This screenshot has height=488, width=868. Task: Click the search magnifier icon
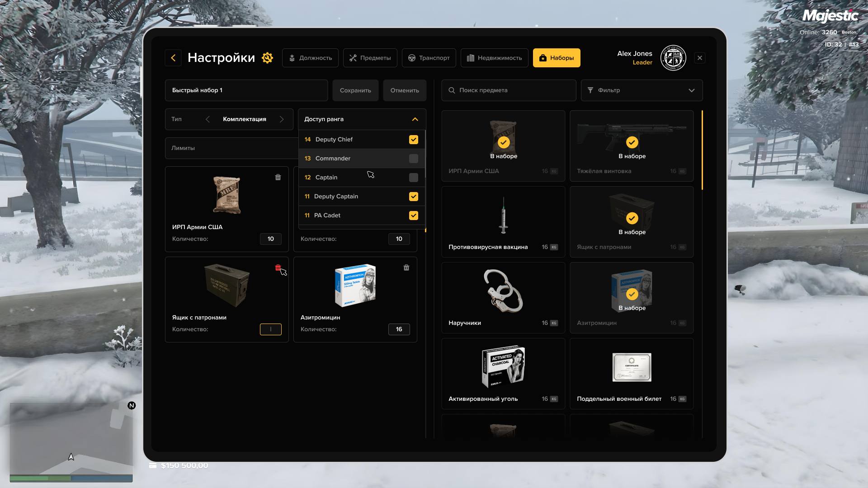pos(452,90)
